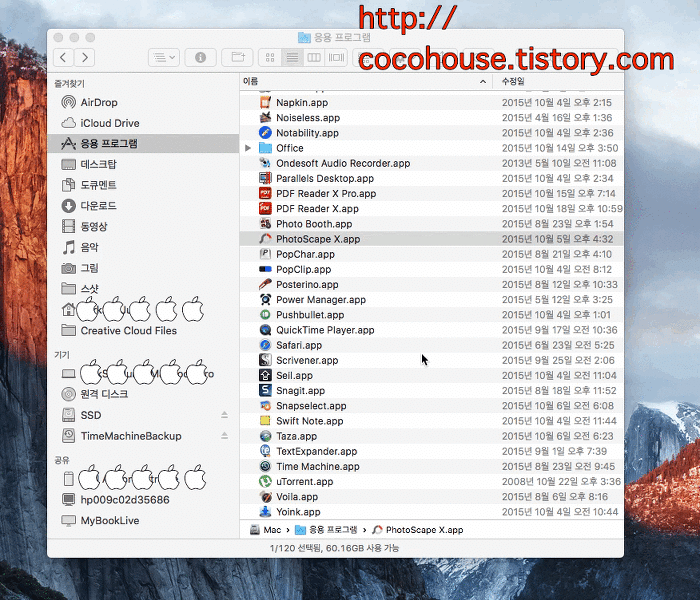Click the Office folder icon
Screen dimensions: 700x600
265,148
